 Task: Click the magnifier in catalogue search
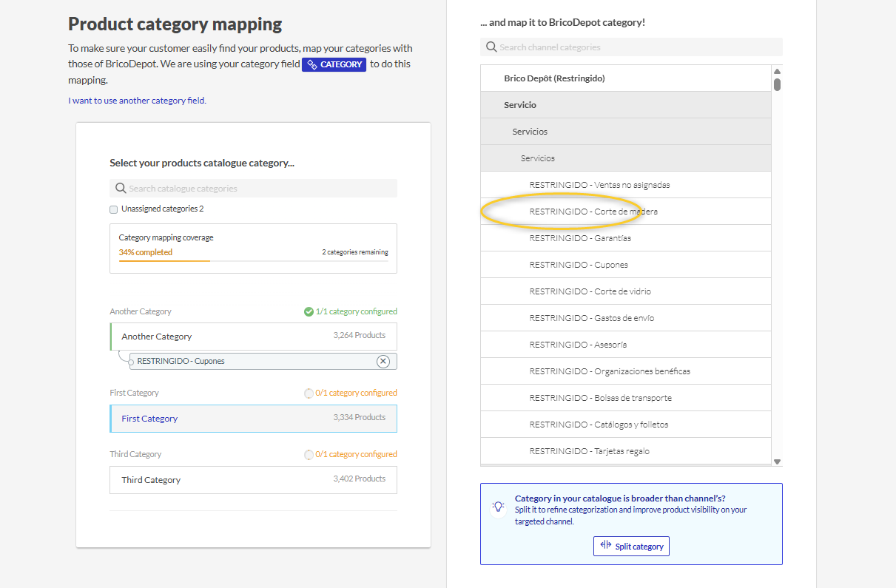(120, 189)
